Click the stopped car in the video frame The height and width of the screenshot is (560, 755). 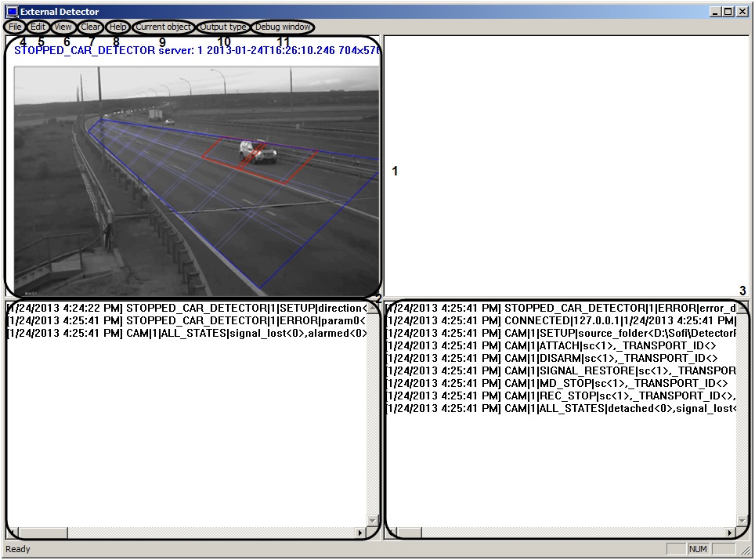[258, 152]
